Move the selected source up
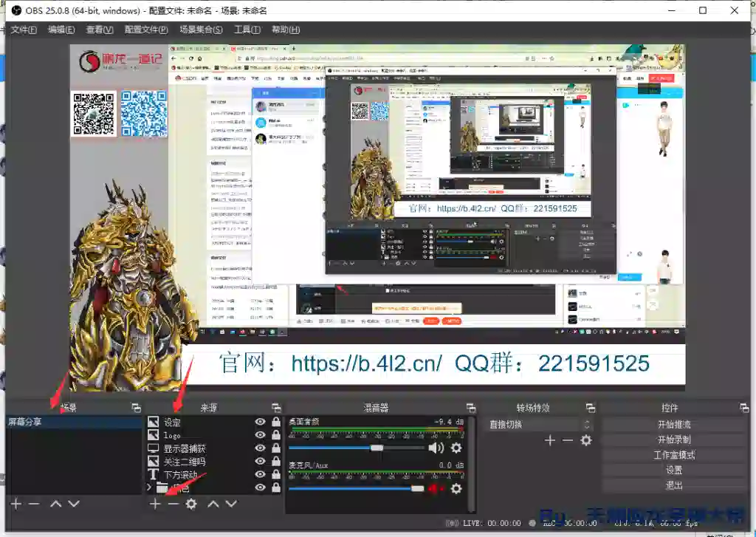This screenshot has height=537, width=756. pyautogui.click(x=213, y=504)
